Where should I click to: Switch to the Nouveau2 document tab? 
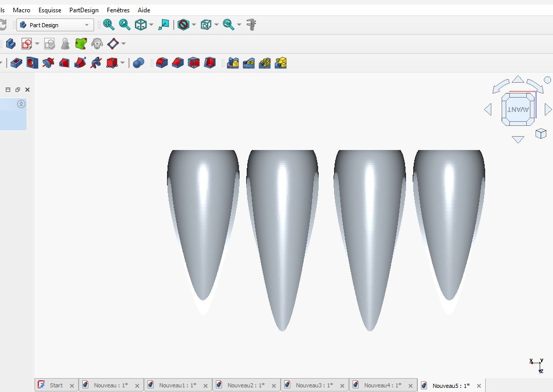(245, 385)
